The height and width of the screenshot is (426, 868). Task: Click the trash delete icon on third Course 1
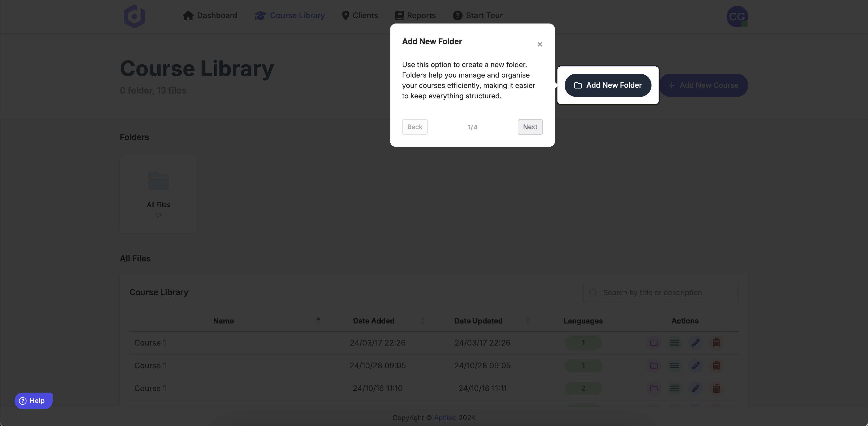(716, 388)
